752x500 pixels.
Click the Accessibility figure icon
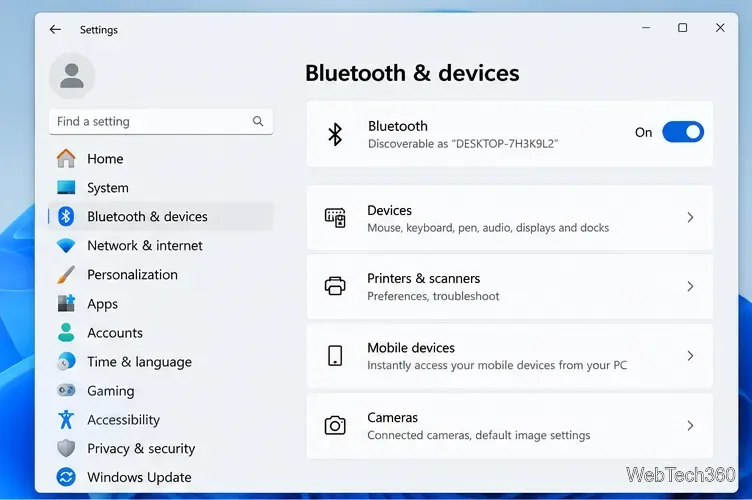point(66,419)
